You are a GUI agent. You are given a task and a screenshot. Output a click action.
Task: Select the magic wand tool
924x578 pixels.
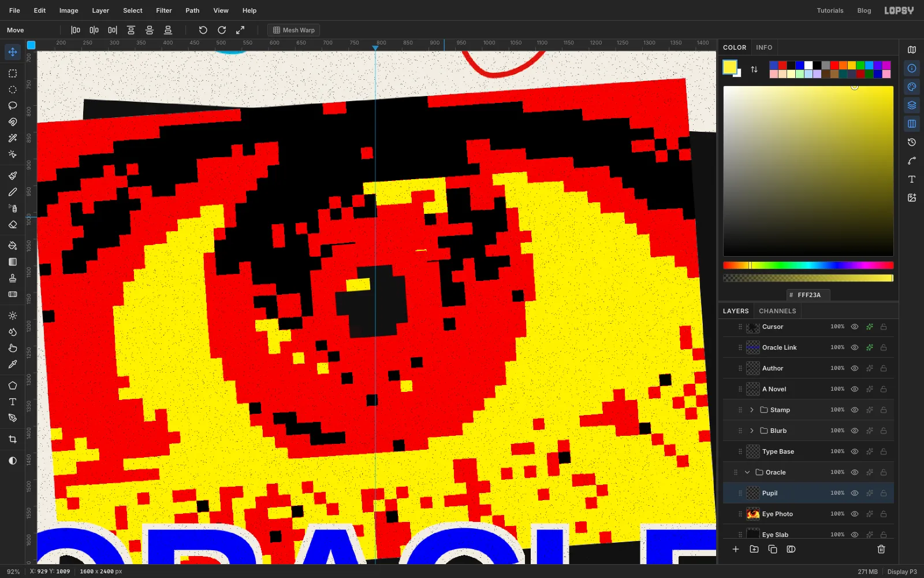tap(13, 138)
